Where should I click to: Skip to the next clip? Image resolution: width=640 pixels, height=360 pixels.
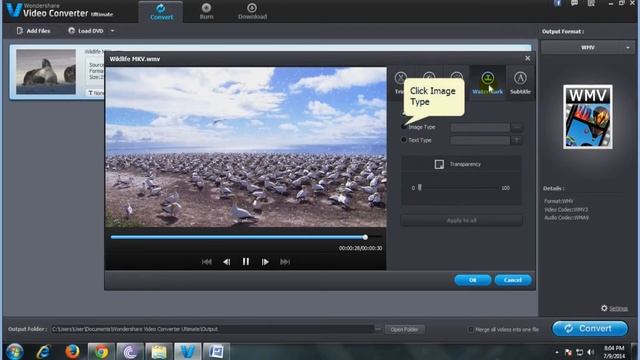[x=285, y=262]
